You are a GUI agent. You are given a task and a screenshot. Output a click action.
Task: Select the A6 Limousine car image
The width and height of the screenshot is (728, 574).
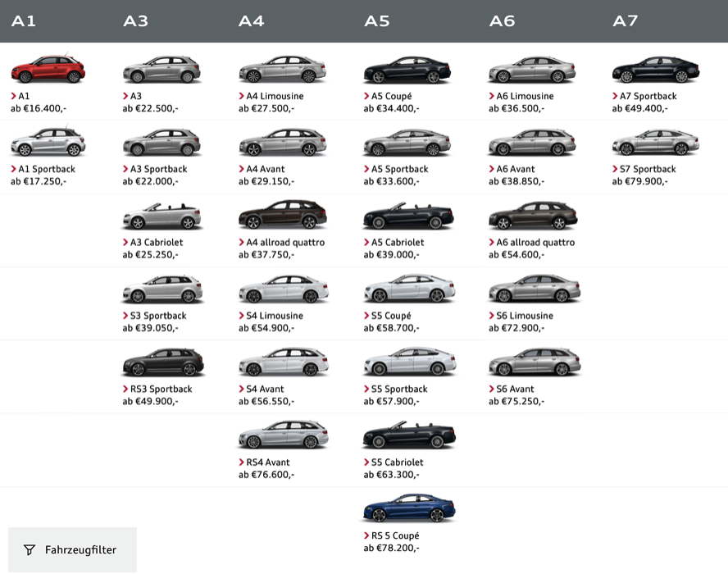[532, 70]
